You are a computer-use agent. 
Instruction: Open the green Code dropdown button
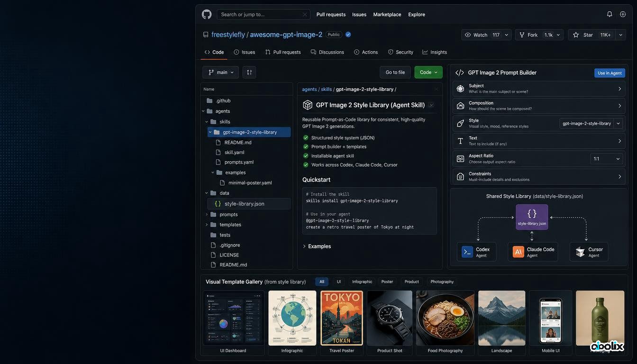[x=428, y=72]
